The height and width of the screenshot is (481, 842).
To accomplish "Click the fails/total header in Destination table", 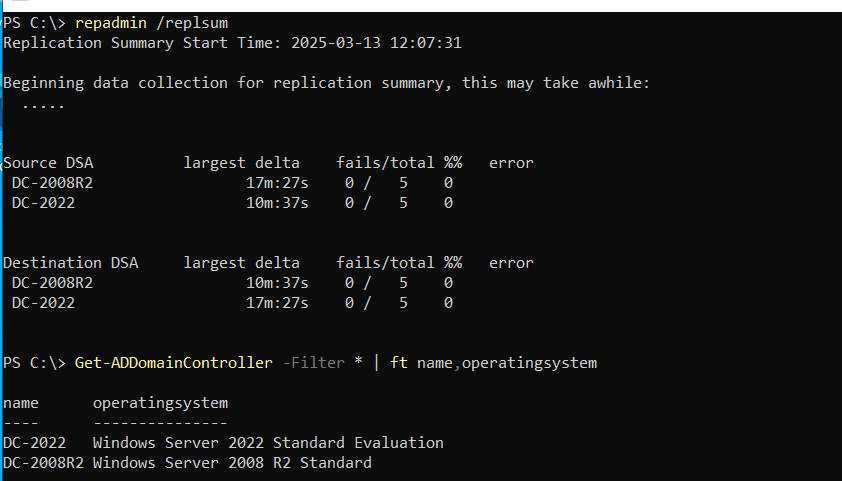I will tap(385, 263).
